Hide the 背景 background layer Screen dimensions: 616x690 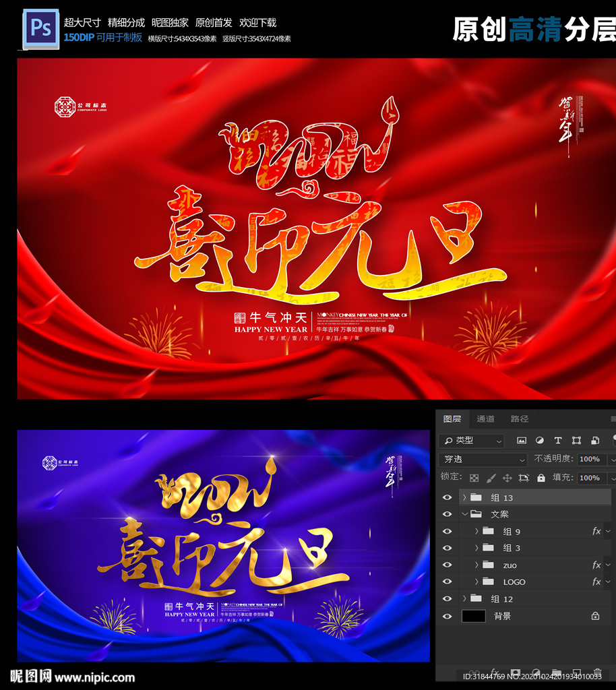pos(446,616)
